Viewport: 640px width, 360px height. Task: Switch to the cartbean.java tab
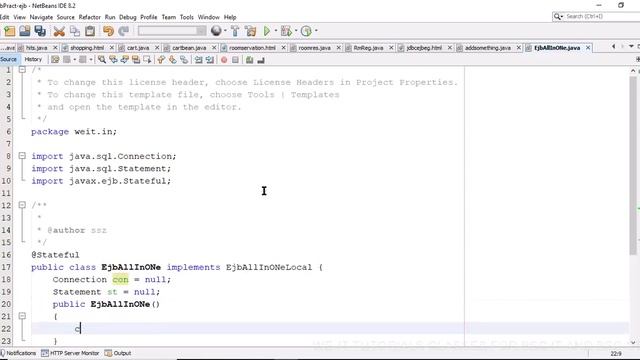point(189,48)
